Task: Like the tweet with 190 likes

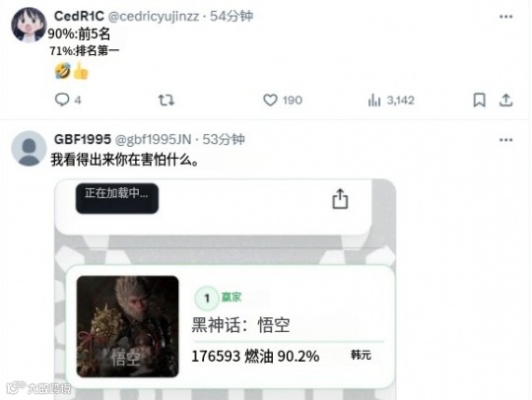Action: coord(283,100)
